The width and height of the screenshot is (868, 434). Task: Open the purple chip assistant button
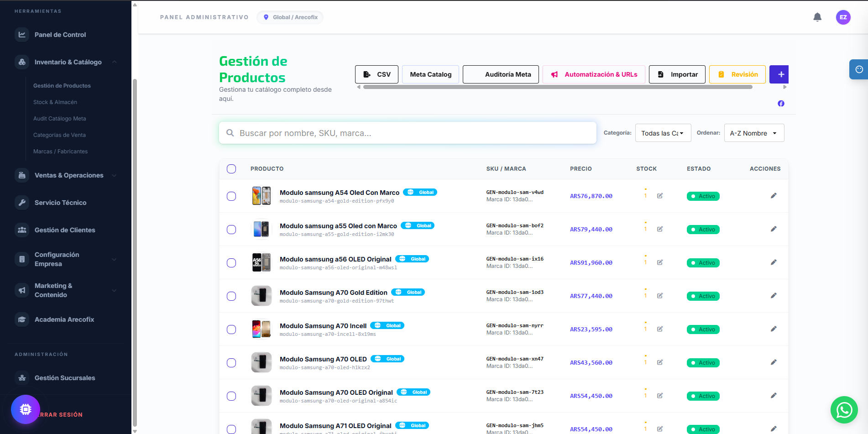(26, 409)
